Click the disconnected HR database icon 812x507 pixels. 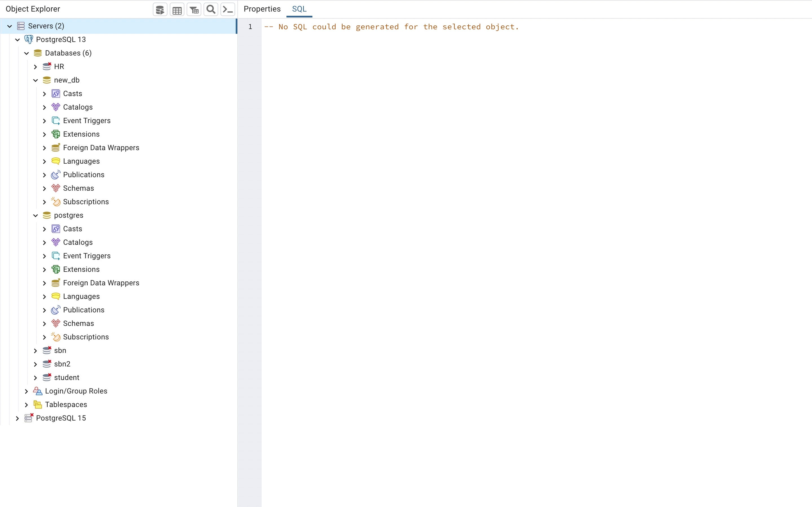click(47, 66)
